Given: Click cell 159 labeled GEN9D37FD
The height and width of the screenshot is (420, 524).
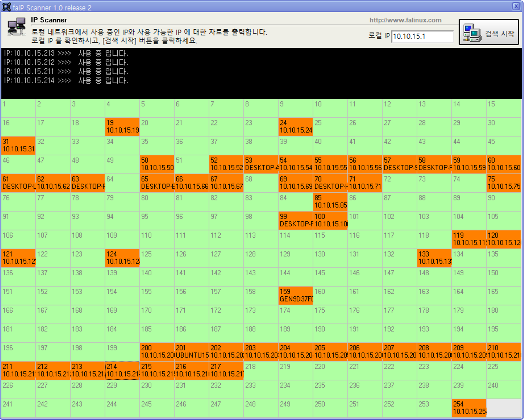Looking at the screenshot, I should point(296,296).
